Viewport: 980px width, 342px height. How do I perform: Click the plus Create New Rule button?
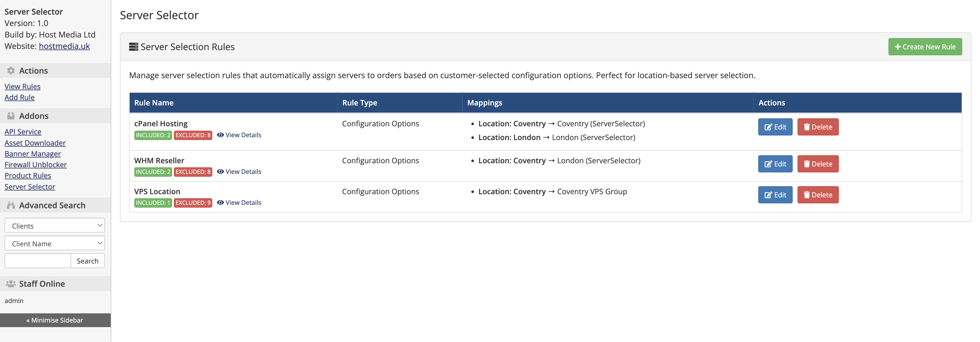click(924, 47)
